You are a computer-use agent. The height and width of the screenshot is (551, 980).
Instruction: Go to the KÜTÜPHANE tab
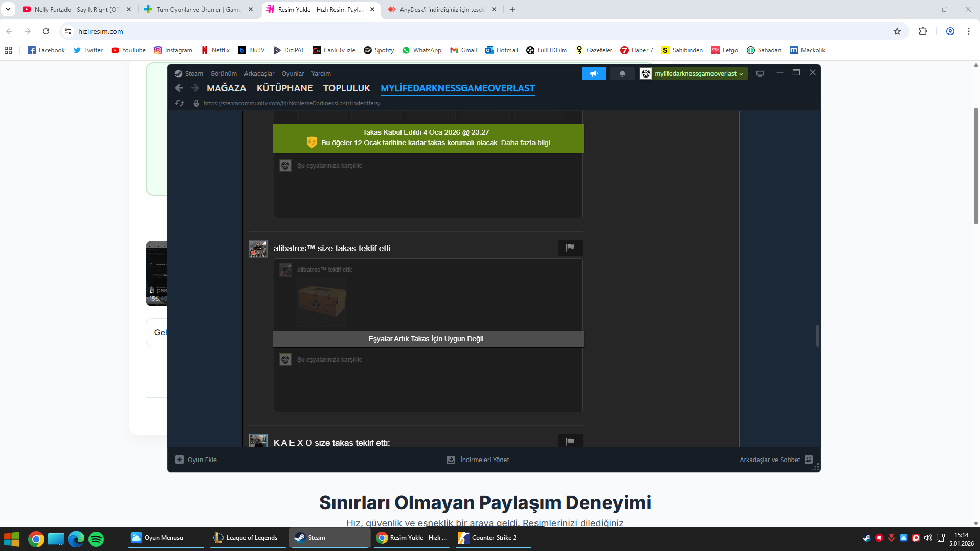tap(284, 88)
